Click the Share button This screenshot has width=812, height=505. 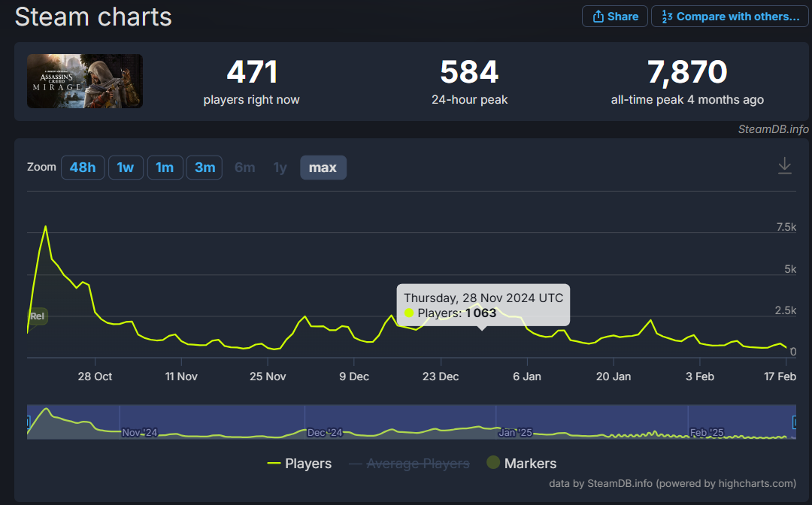coord(615,17)
